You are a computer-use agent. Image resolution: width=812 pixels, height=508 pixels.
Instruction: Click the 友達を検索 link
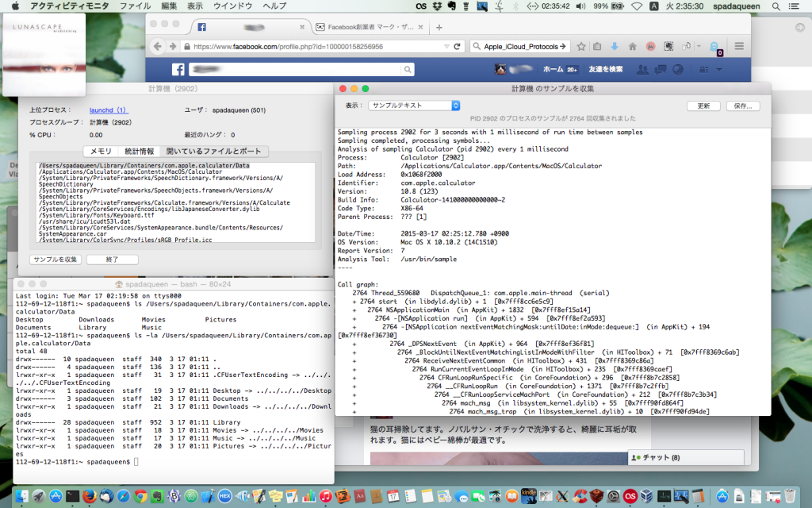(x=606, y=69)
